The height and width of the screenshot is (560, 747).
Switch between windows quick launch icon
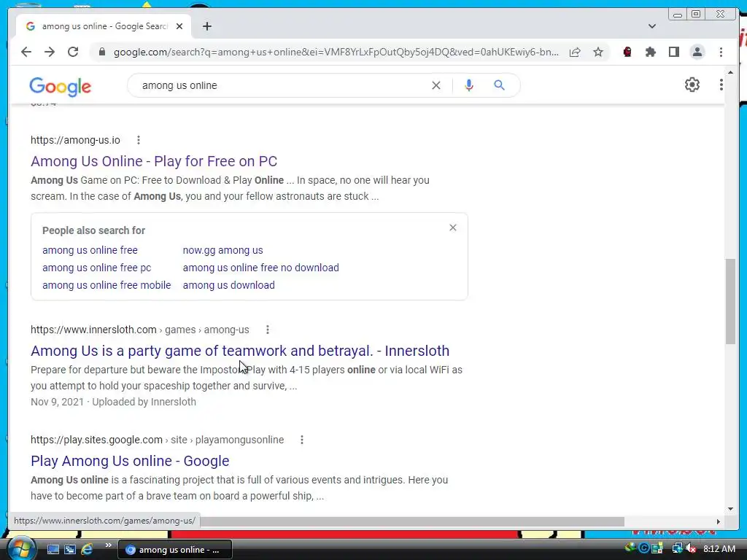70,550
